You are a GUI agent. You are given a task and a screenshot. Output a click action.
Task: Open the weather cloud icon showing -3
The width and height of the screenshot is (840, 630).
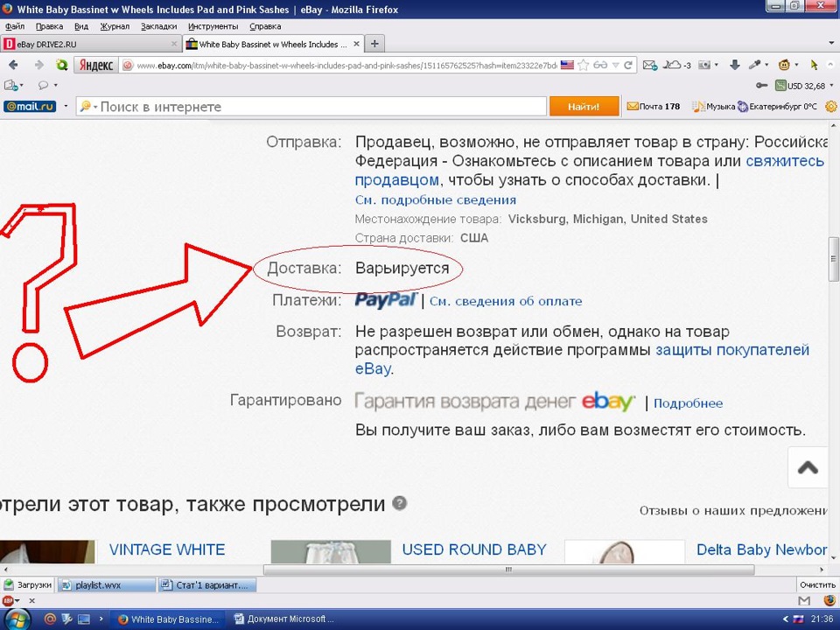click(x=677, y=65)
